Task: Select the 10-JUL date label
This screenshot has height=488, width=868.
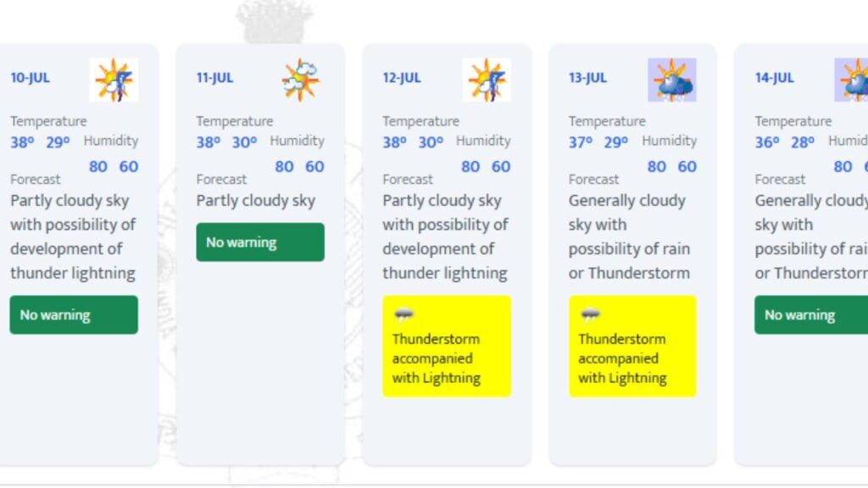Action: click(30, 78)
